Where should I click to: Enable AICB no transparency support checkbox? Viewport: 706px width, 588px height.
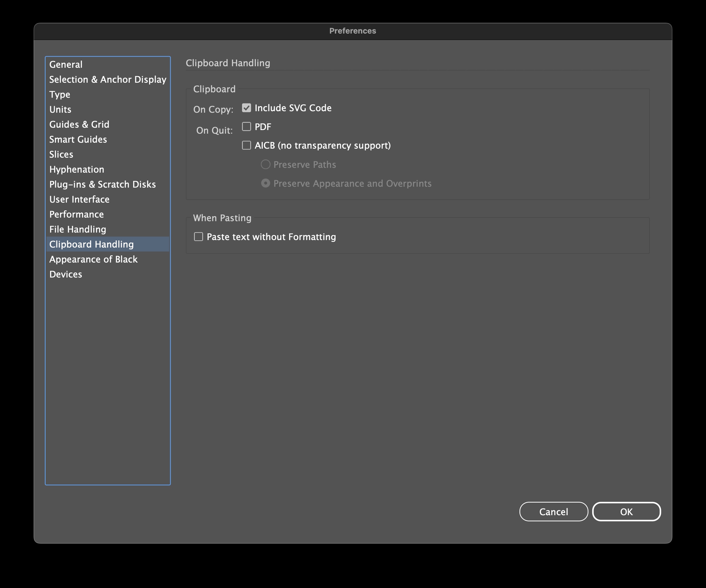click(247, 145)
